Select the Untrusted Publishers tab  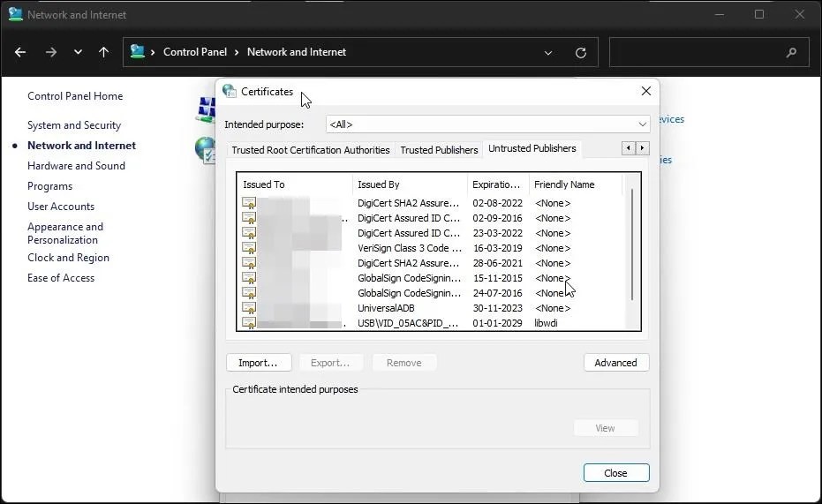coord(532,148)
